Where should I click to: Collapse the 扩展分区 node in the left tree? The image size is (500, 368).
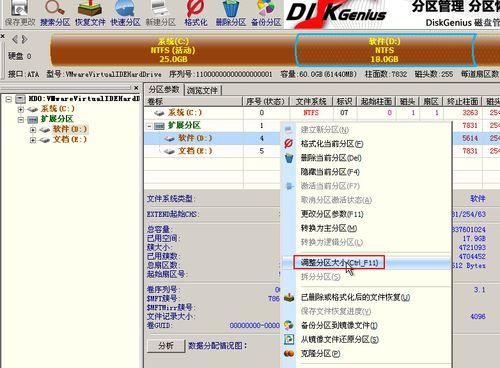pos(21,119)
